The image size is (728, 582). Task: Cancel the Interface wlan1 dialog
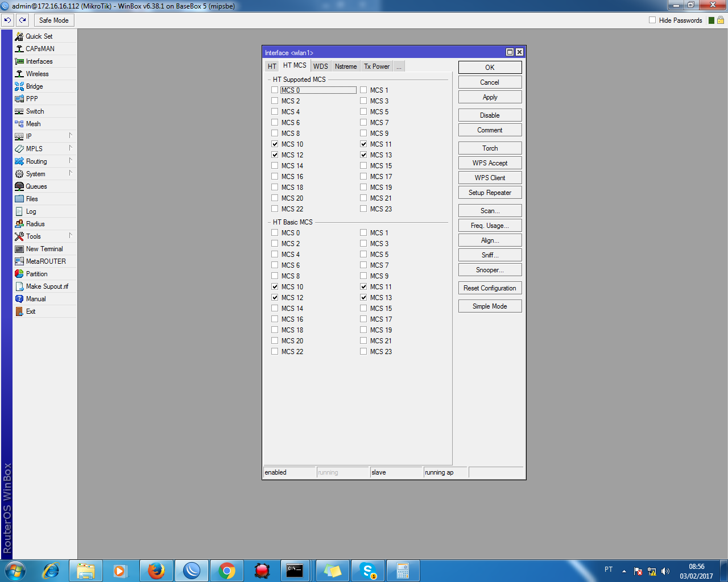pos(490,82)
